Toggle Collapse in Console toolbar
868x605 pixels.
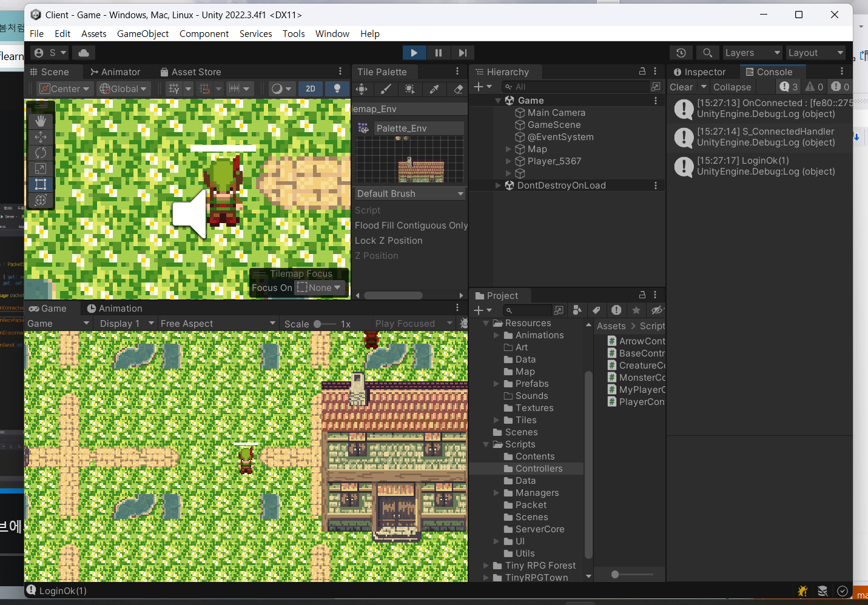click(x=732, y=87)
